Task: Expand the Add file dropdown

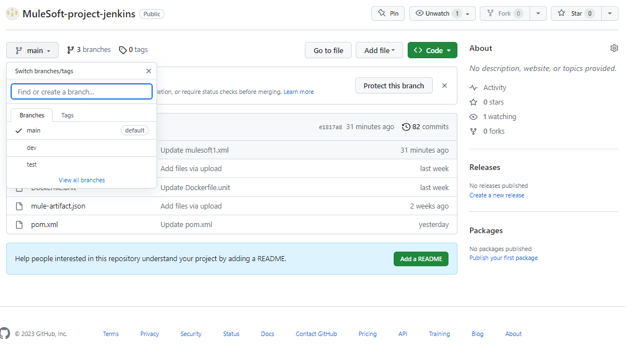Action: [379, 50]
